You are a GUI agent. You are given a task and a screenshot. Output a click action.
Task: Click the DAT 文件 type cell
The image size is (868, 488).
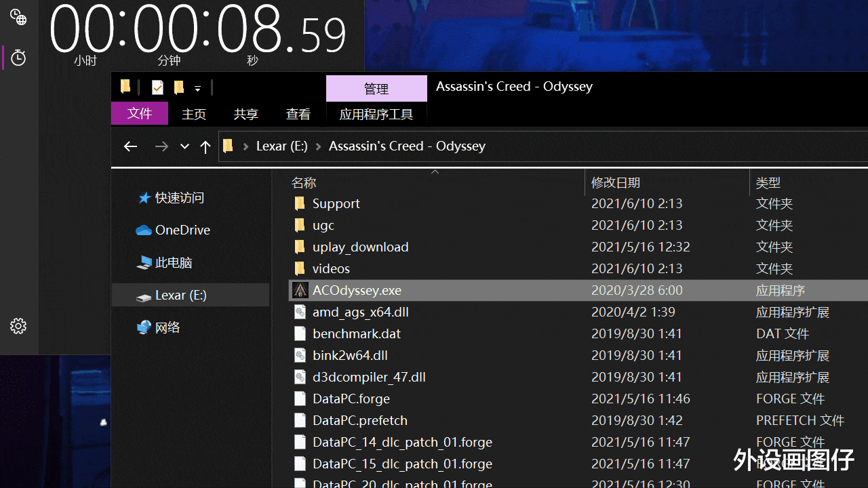(783, 333)
